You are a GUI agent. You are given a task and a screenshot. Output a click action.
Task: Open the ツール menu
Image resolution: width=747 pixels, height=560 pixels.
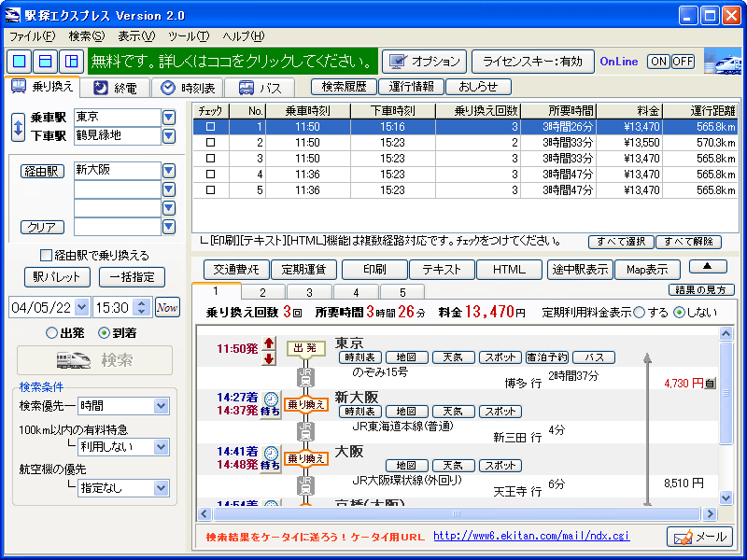point(189,36)
